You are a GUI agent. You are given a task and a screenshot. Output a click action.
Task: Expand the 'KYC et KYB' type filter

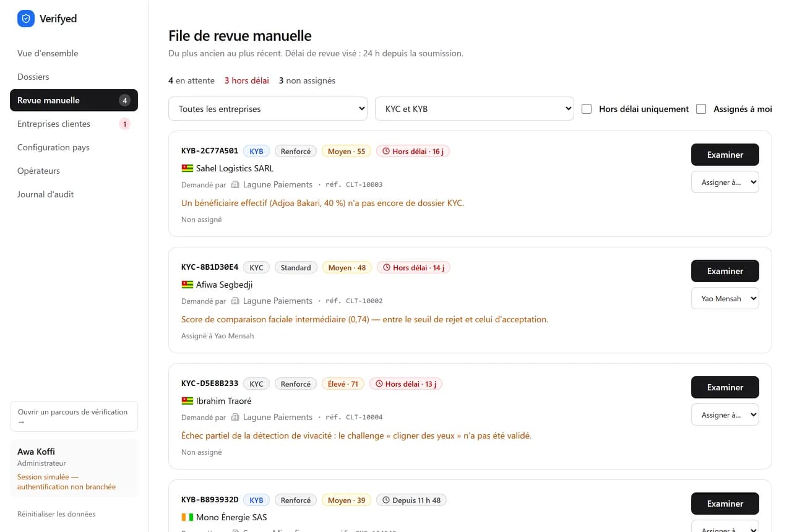pos(475,109)
